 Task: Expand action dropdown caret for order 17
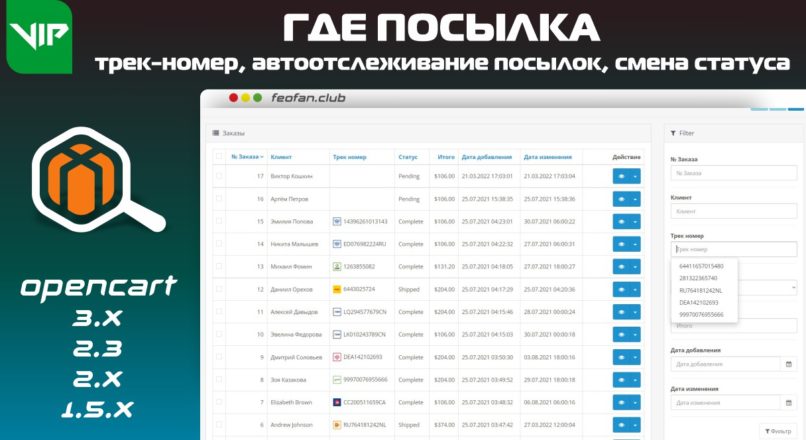pyautogui.click(x=635, y=176)
